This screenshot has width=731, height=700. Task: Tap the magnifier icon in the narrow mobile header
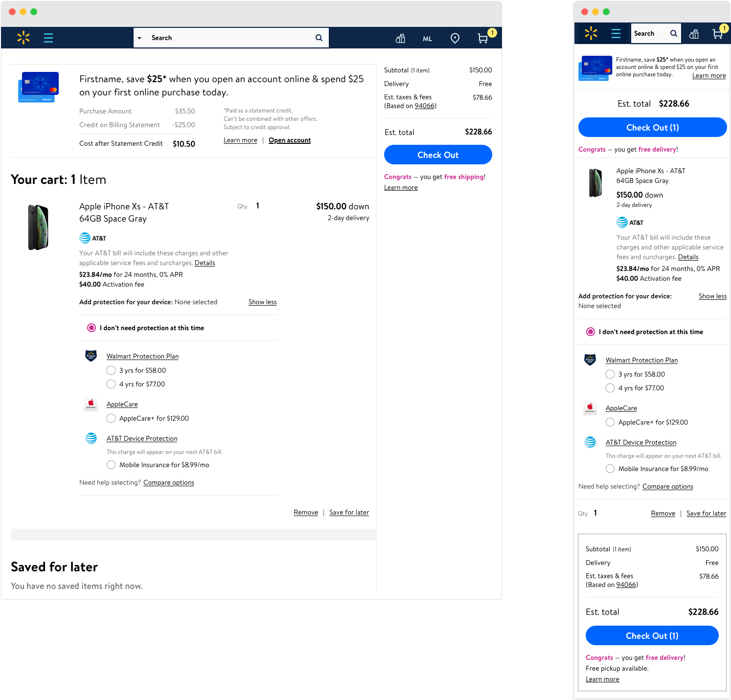674,34
